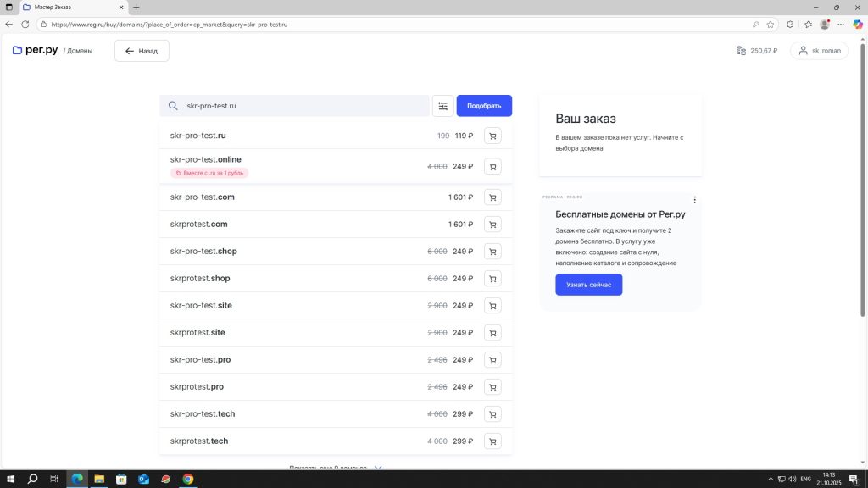Viewport: 868px width, 488px height.
Task: Click the magnifier icon in domain search
Action: point(173,106)
